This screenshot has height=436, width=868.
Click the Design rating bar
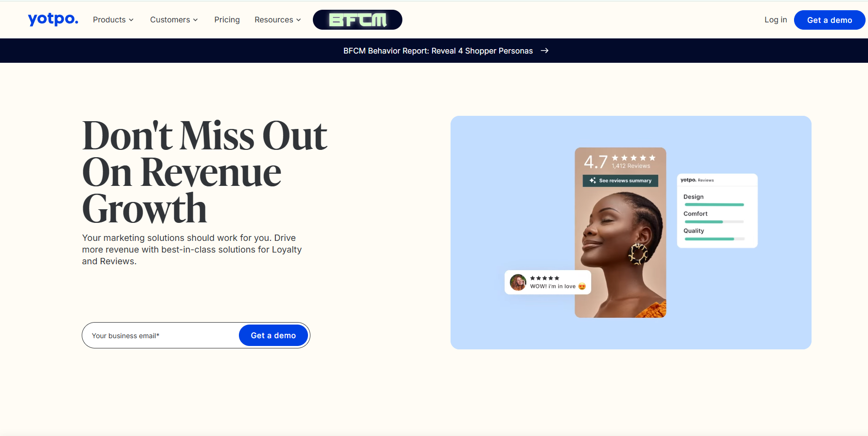point(714,205)
